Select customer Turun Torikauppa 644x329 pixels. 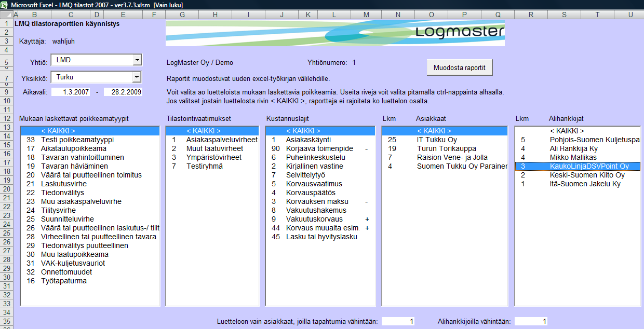pyautogui.click(x=445, y=149)
